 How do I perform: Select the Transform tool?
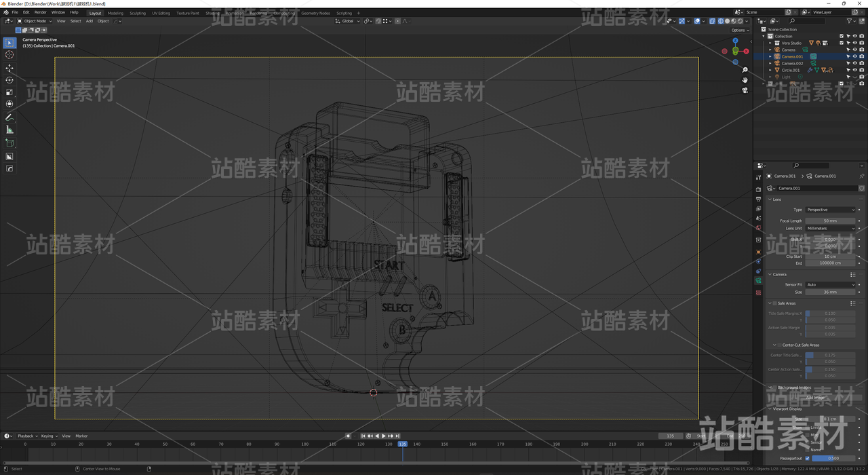tap(9, 104)
